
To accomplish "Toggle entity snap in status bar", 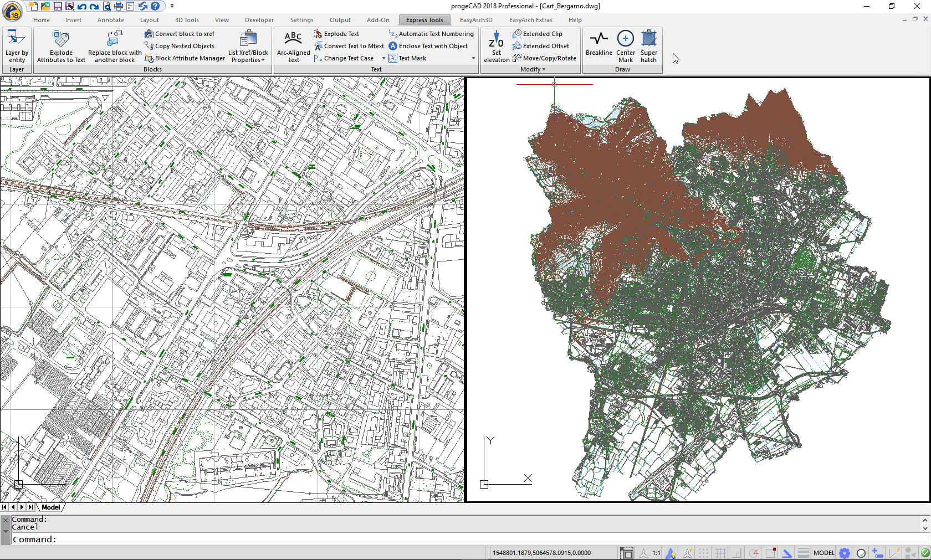I will click(x=770, y=553).
